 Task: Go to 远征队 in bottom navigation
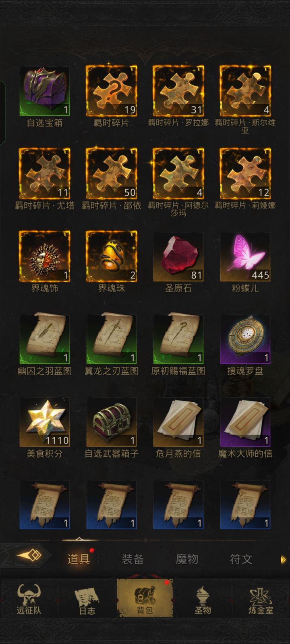pos(29,599)
